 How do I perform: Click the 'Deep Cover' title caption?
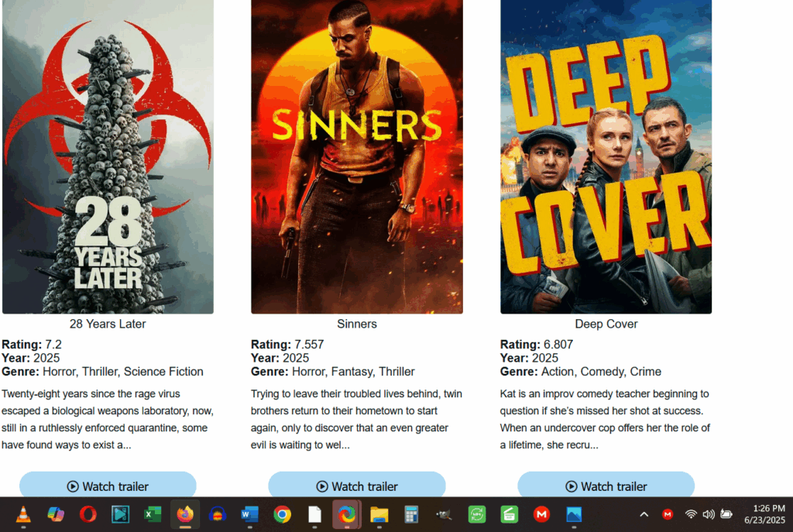(x=606, y=324)
